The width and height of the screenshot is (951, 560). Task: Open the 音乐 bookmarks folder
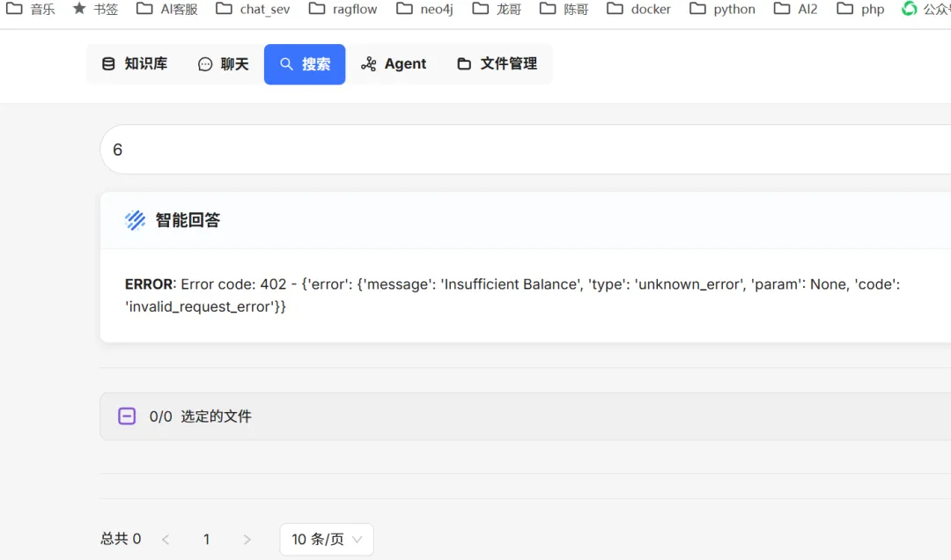point(30,9)
